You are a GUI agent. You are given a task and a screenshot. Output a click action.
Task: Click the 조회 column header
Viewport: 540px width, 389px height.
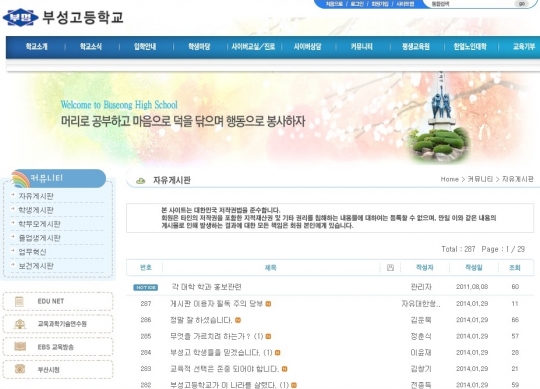click(x=515, y=267)
